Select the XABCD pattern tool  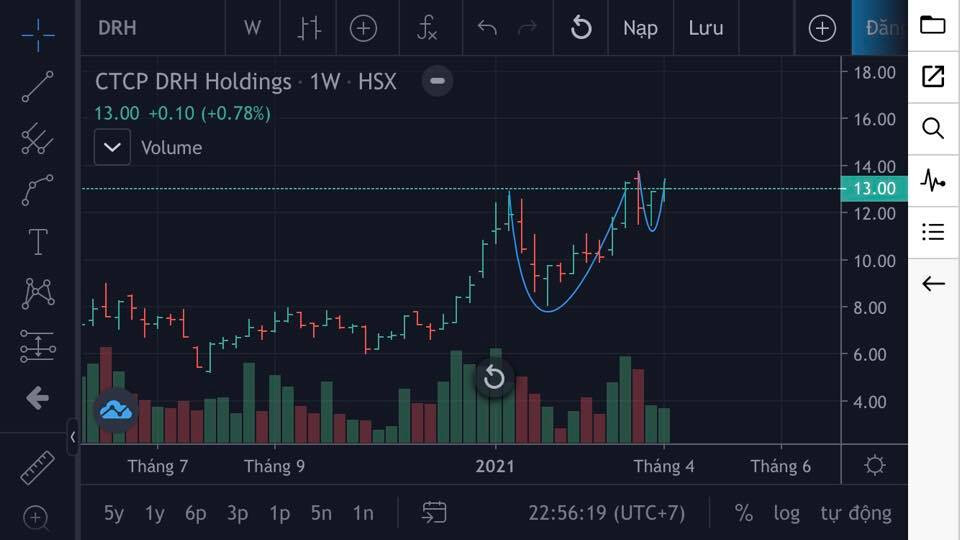38,293
